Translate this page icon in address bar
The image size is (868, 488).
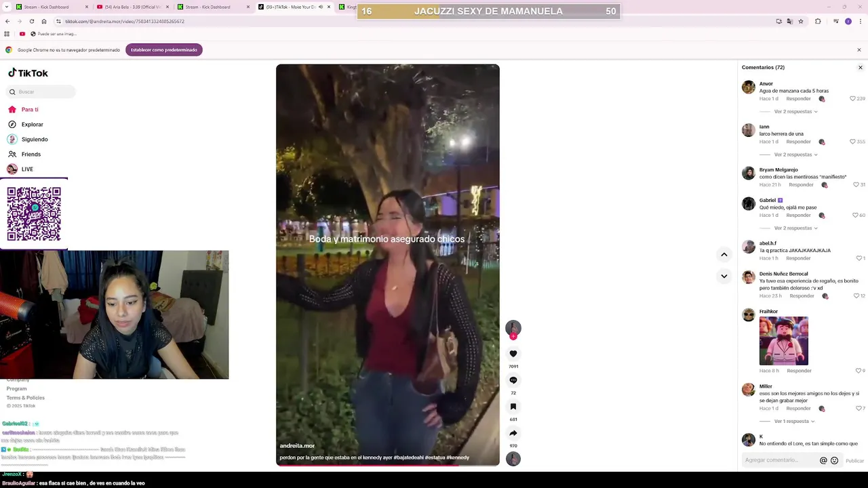790,21
